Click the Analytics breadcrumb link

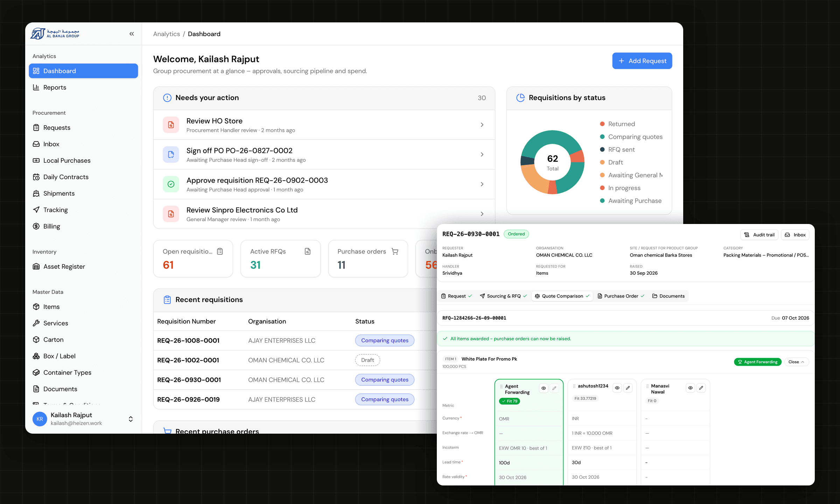pyautogui.click(x=167, y=34)
